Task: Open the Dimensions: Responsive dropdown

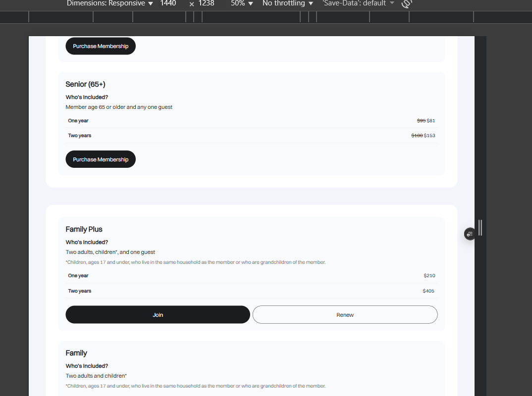Action: pyautogui.click(x=109, y=3)
